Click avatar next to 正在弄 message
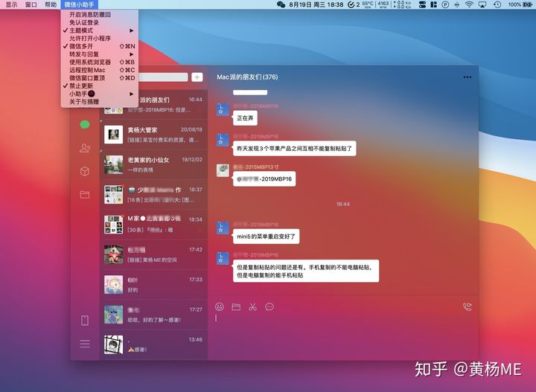This screenshot has width=536, height=392. tap(223, 109)
